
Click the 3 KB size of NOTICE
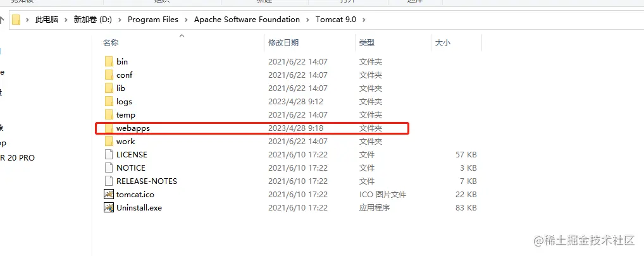[x=468, y=168]
